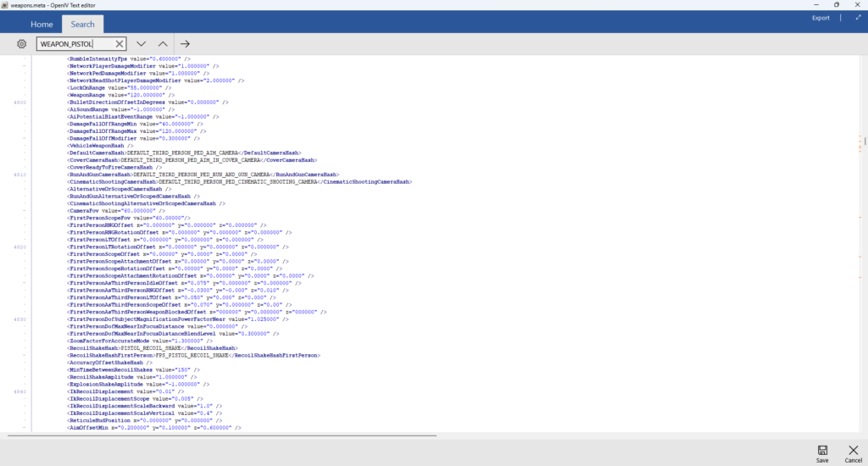The width and height of the screenshot is (868, 466).
Task: Click DEFAULT_THIRD_PERSON_PED_RUN_AND_GUN_CAMERA text
Action: point(202,175)
